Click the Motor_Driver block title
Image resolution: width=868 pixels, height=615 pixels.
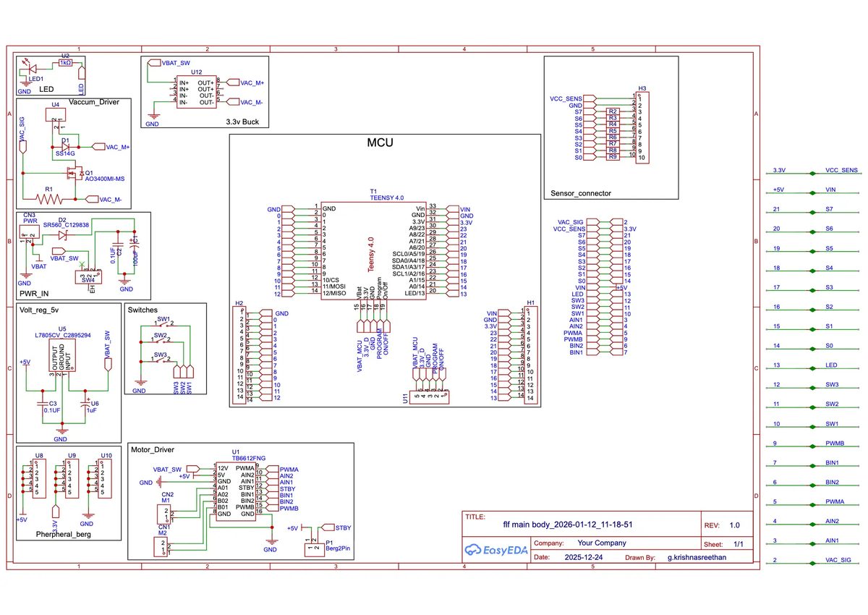(x=153, y=449)
